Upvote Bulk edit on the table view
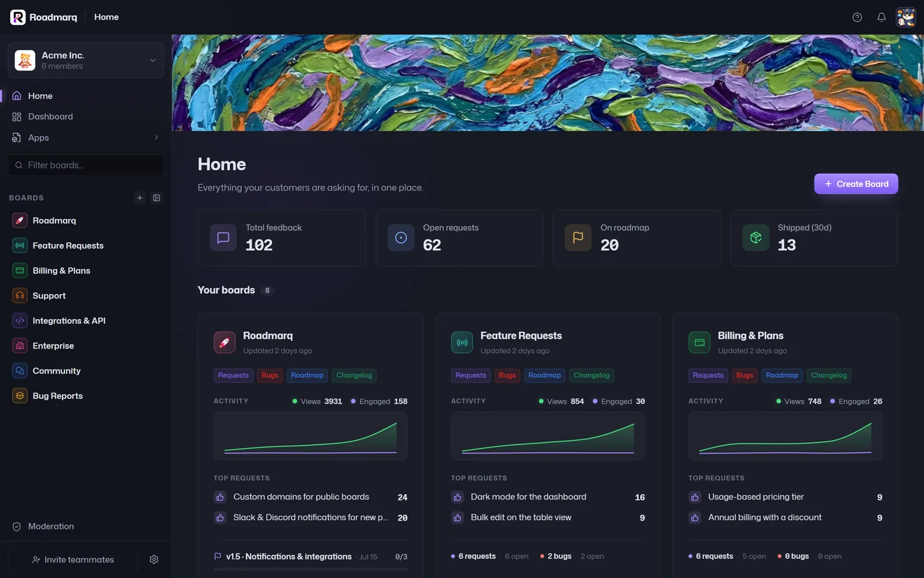Viewport: 924px width, 578px height. coord(457,518)
